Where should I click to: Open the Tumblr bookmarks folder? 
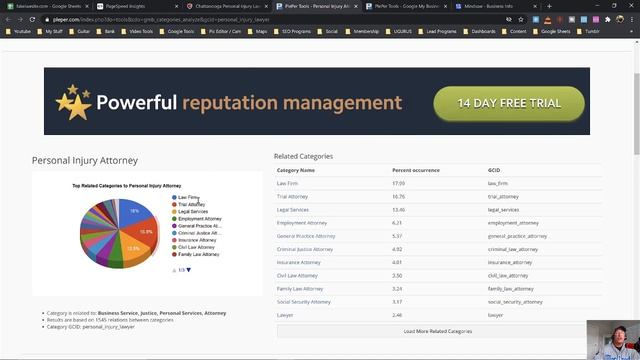point(588,31)
